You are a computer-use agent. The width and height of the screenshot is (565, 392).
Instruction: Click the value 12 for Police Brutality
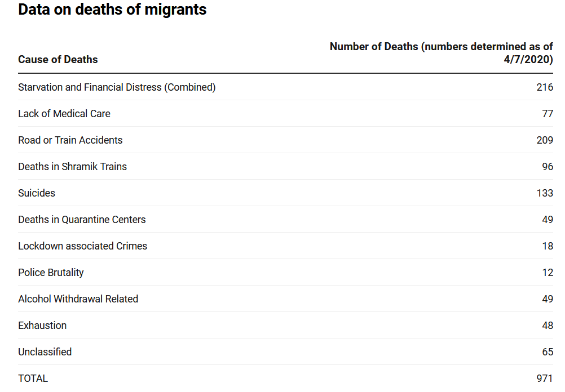click(x=548, y=273)
